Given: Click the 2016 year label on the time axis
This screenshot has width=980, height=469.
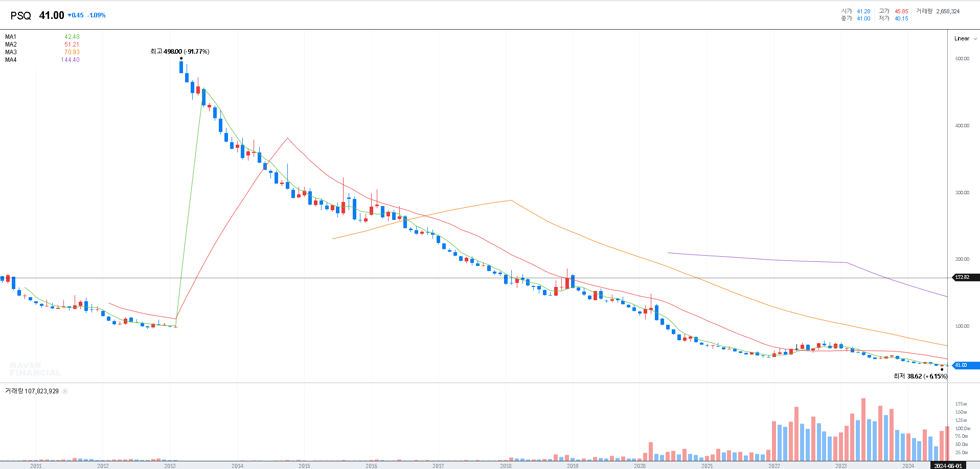Looking at the screenshot, I should point(371,466).
